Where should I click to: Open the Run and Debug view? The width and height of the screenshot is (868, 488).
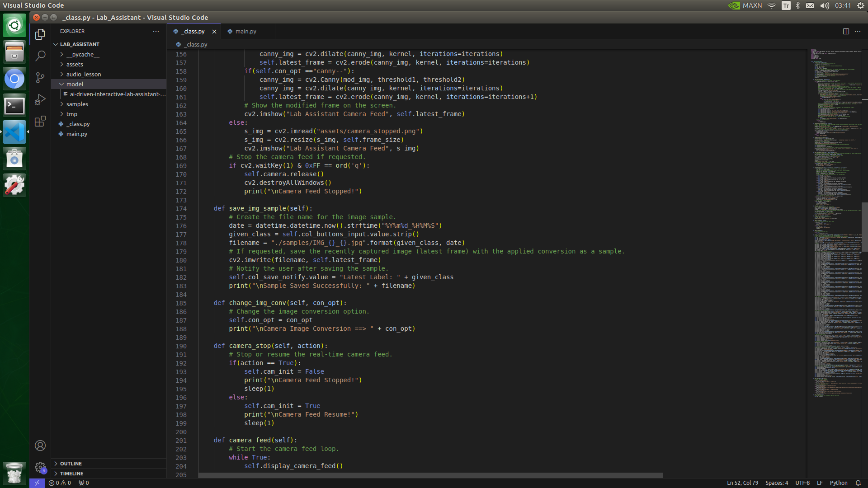[x=40, y=99]
